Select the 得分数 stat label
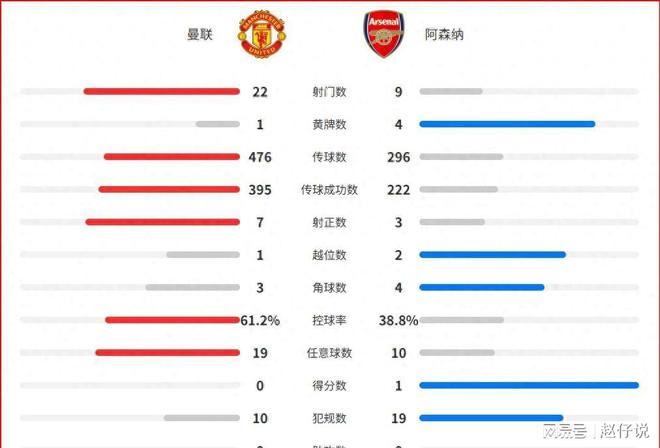 (329, 386)
